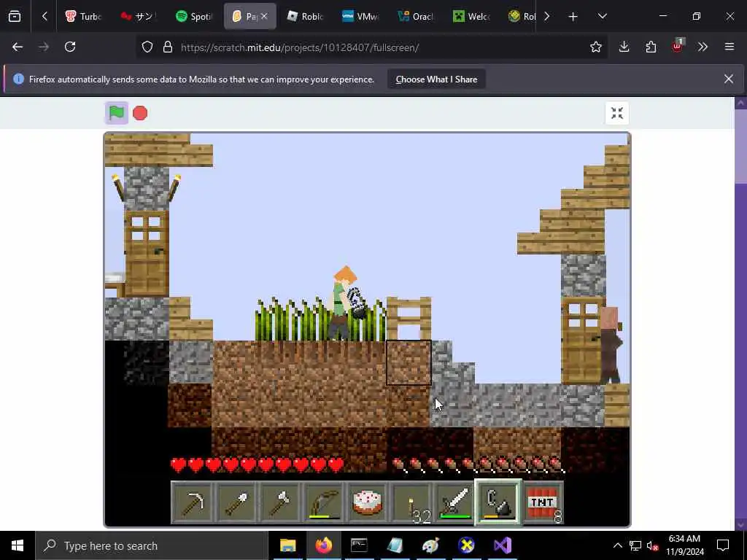Viewport: 747px width, 560px height.
Task: Open the tracking protection shield icon
Action: tap(147, 47)
